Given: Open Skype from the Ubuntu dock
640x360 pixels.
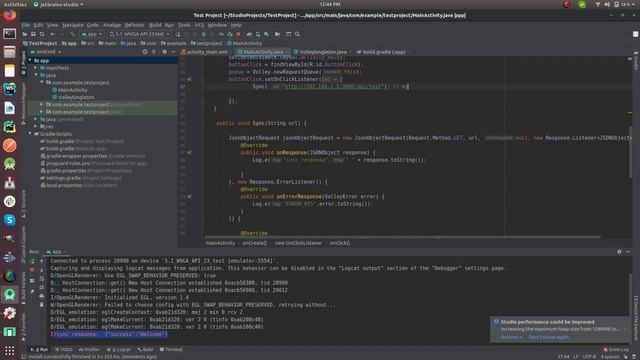Looking at the screenshot, I should pyautogui.click(x=9, y=220).
